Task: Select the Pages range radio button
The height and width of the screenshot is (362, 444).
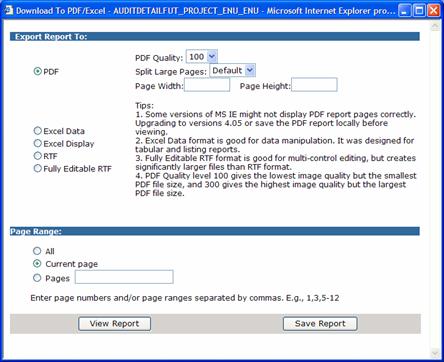Action: click(37, 278)
